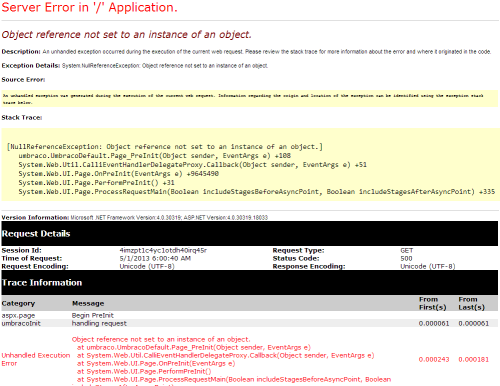Click the "System.Web.UI.Page.OnPreInit" line ending +9645490
The image size is (500, 386).
119,174
